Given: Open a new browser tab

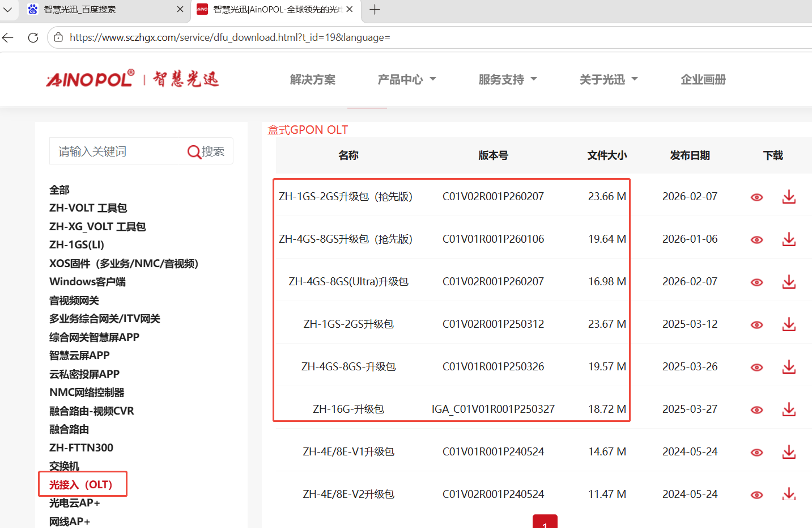Looking at the screenshot, I should [x=375, y=10].
